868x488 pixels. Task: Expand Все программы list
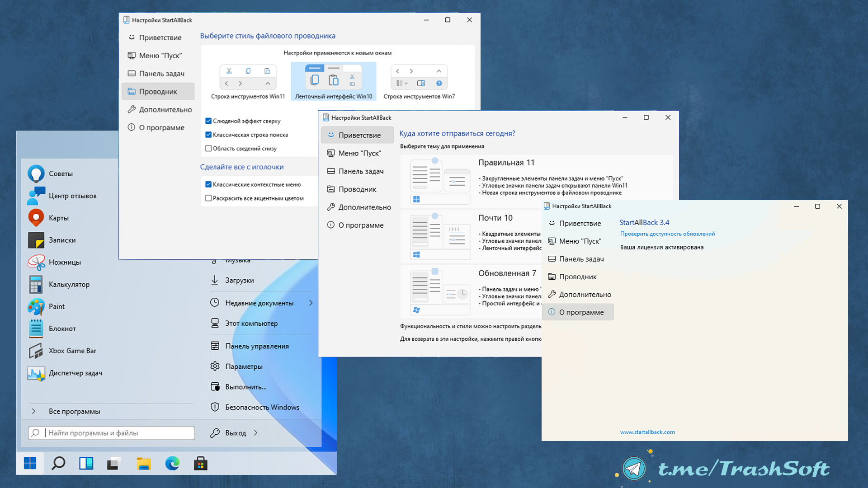[66, 411]
